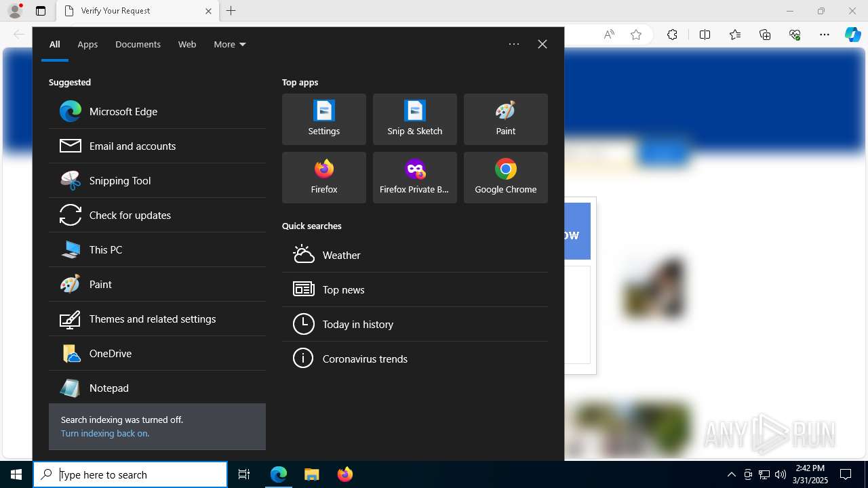Toggle Read aloud in Edge toolbar
Viewport: 868px width, 488px height.
[609, 35]
